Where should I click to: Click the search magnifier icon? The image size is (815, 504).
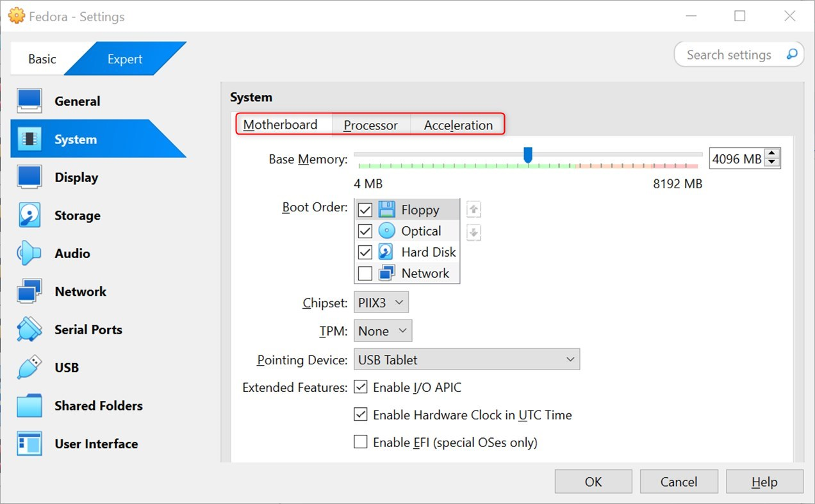(x=793, y=54)
